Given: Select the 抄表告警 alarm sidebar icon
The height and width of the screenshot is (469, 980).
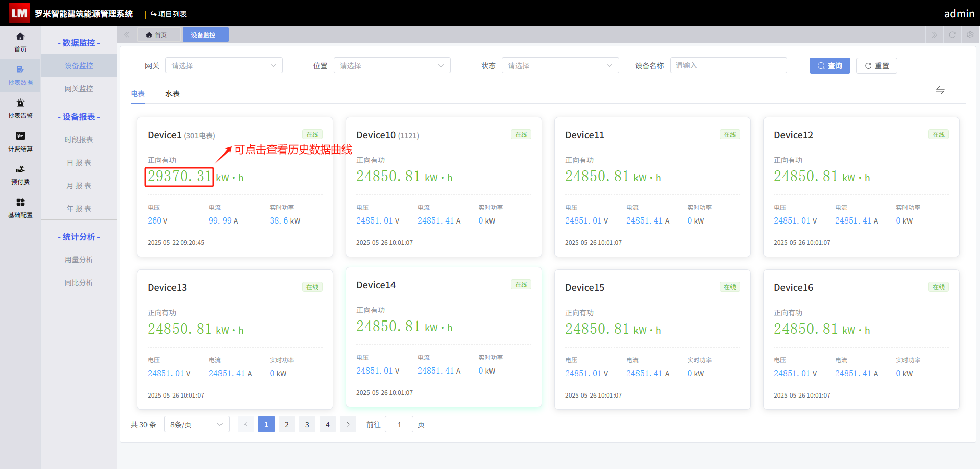Looking at the screenshot, I should tap(20, 103).
